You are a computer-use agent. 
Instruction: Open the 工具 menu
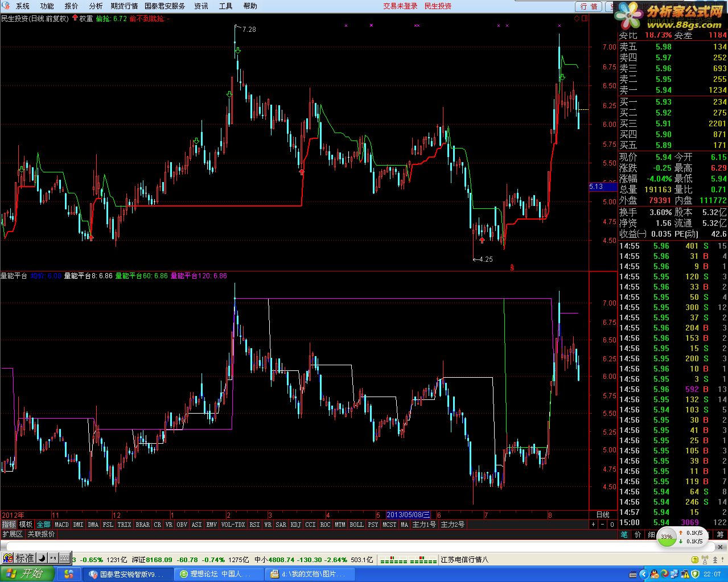(x=225, y=6)
